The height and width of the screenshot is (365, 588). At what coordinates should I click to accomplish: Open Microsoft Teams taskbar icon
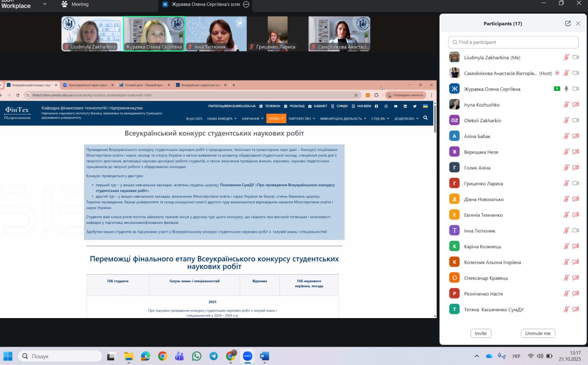(180, 356)
